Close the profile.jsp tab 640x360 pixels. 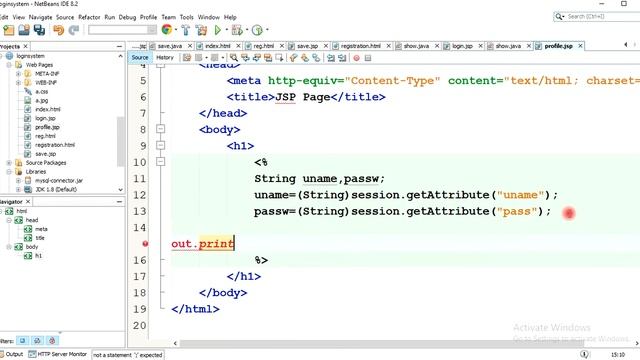tap(580, 46)
